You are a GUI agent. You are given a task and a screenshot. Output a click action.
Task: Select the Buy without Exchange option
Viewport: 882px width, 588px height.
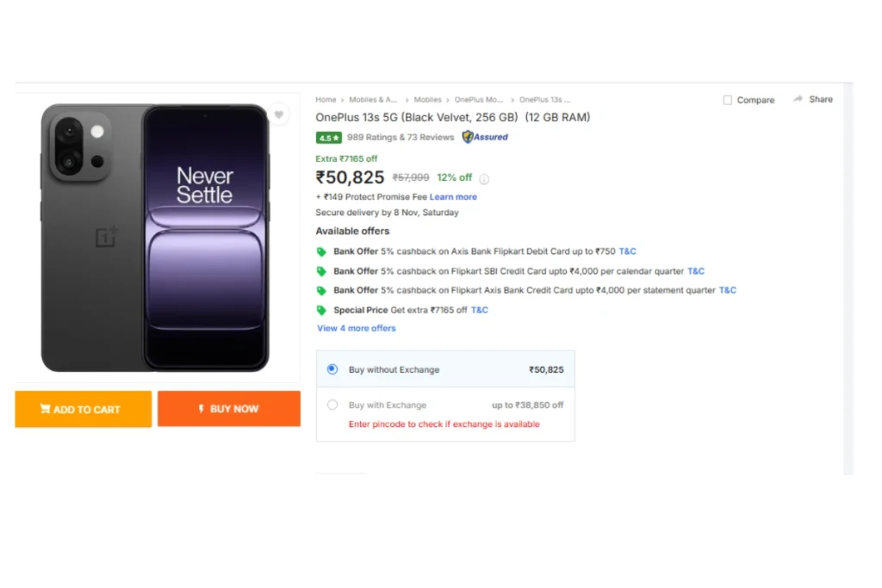coord(332,369)
